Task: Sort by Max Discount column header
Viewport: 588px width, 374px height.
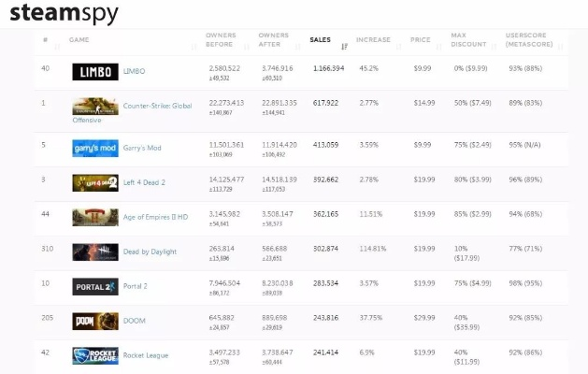Action: pyautogui.click(x=465, y=39)
